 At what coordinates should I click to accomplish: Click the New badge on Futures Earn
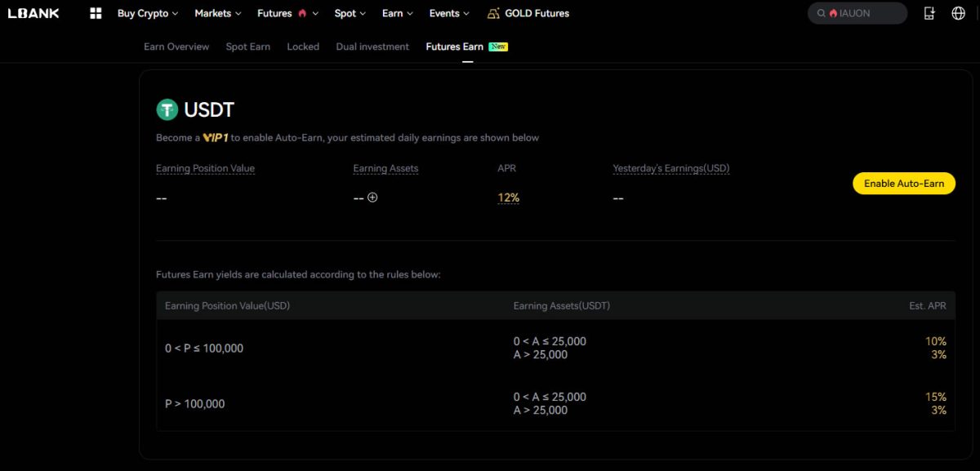(x=498, y=47)
